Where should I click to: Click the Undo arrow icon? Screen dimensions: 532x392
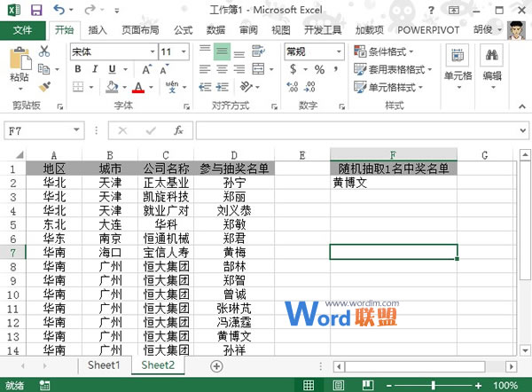tap(59, 10)
